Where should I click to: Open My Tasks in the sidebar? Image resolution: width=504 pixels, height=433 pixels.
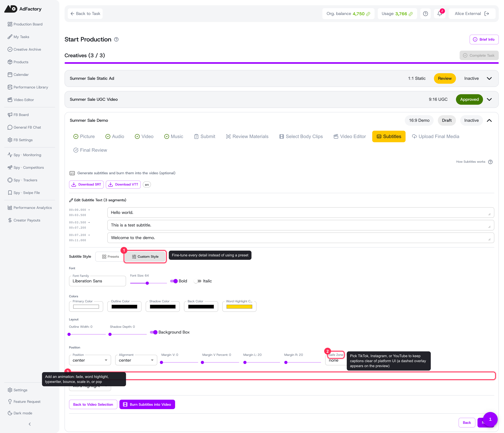[19, 37]
